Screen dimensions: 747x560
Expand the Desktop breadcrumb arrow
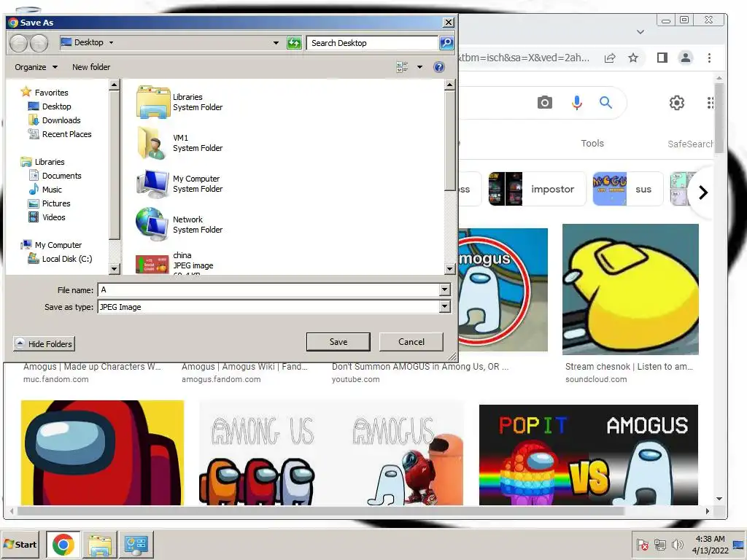pos(112,42)
